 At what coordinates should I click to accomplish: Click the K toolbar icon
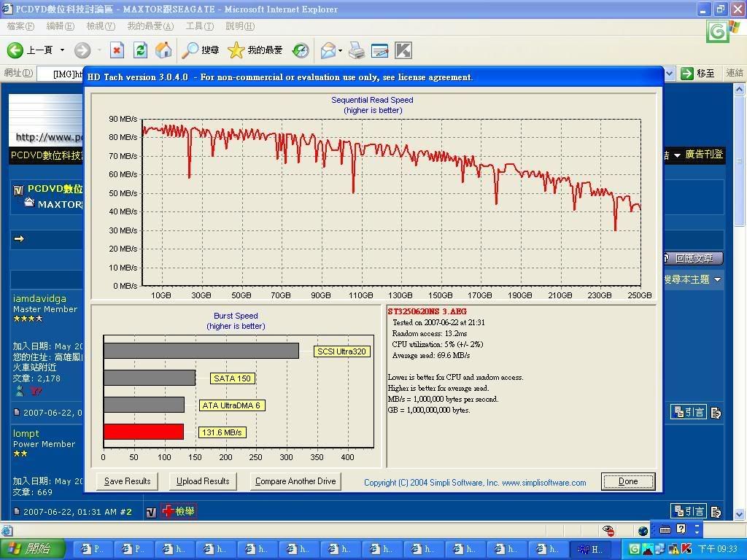click(x=403, y=50)
